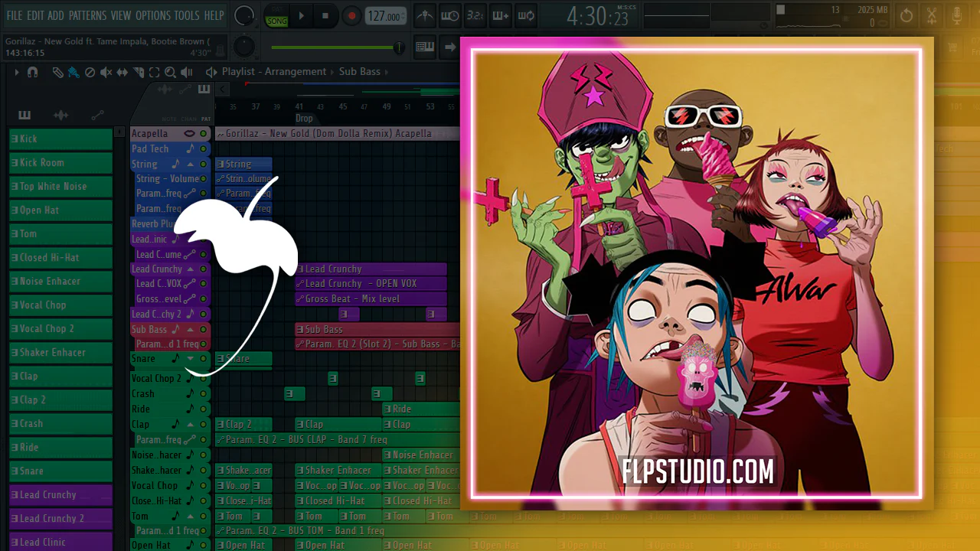Image resolution: width=980 pixels, height=551 pixels.
Task: Open the FILE menu
Action: (x=15, y=15)
